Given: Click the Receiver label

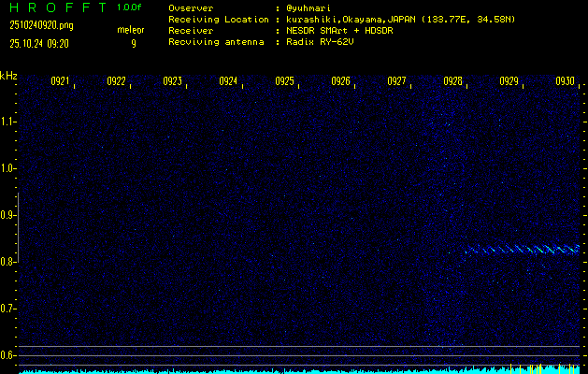Looking at the screenshot, I should 191,31.
